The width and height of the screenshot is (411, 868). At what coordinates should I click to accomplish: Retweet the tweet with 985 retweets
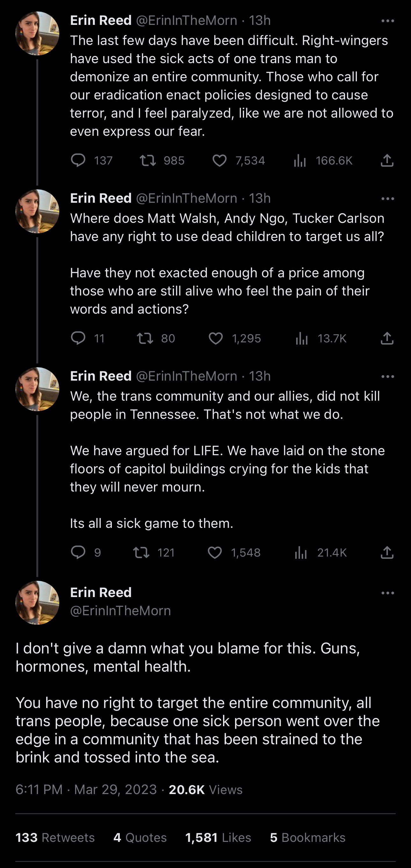tap(148, 160)
